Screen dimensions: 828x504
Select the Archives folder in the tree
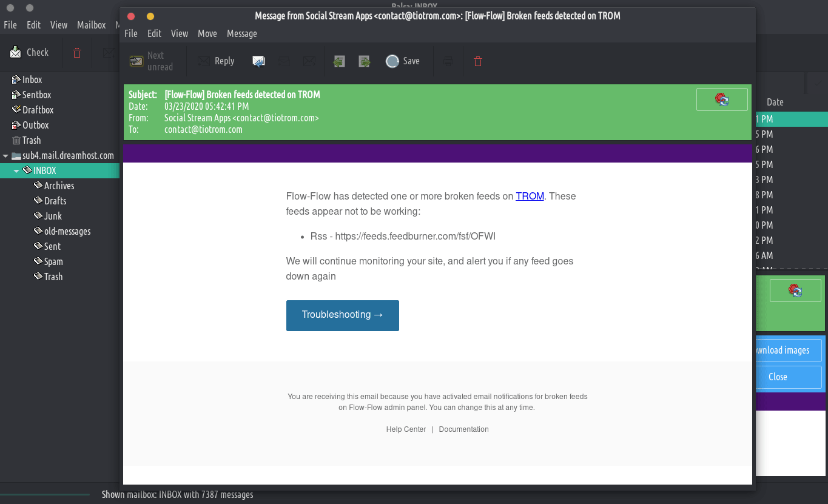(x=59, y=186)
